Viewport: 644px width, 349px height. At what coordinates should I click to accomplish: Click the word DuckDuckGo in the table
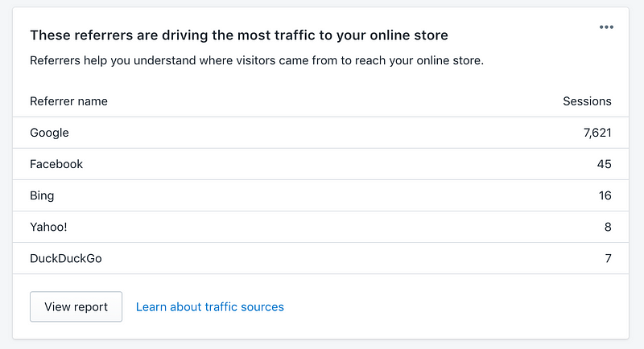pos(66,258)
